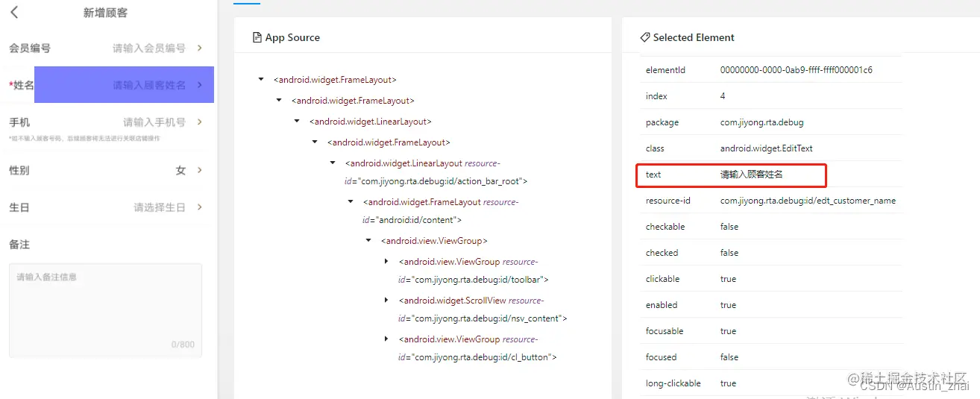This screenshot has height=399, width=980.
Task: Select the toolbar ViewGroup tree entry
Action: coord(474,271)
